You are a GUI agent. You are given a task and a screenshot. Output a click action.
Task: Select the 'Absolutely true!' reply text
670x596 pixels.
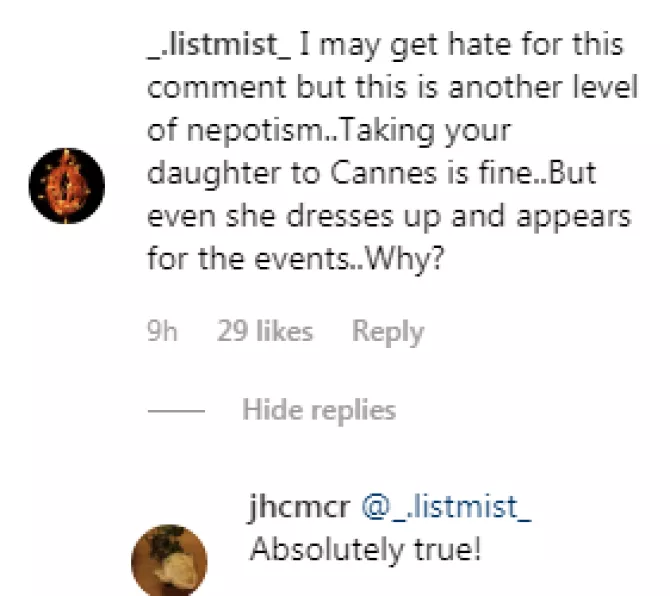(x=366, y=549)
